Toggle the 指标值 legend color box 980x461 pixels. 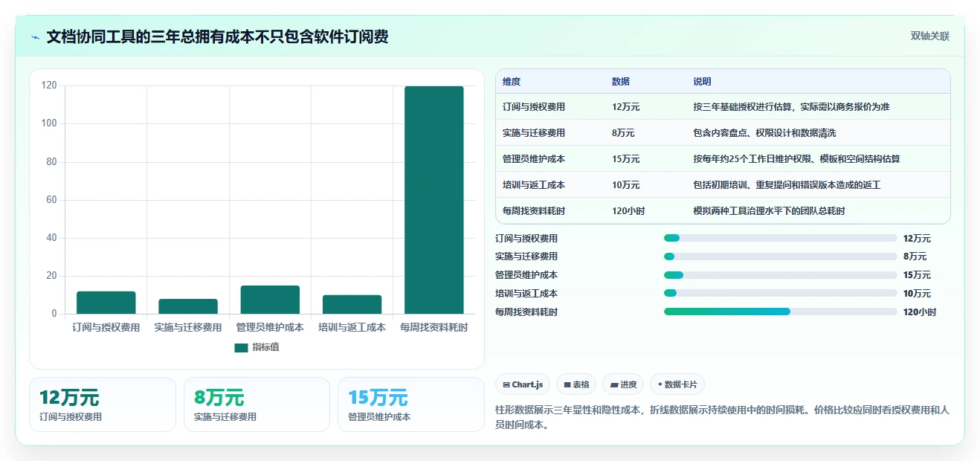241,347
